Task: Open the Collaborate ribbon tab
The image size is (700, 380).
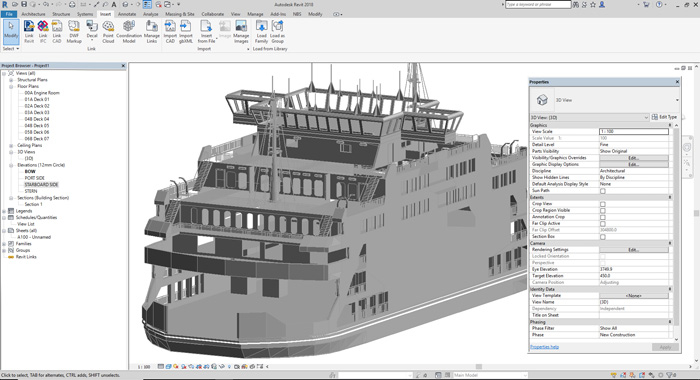Action: (x=212, y=14)
